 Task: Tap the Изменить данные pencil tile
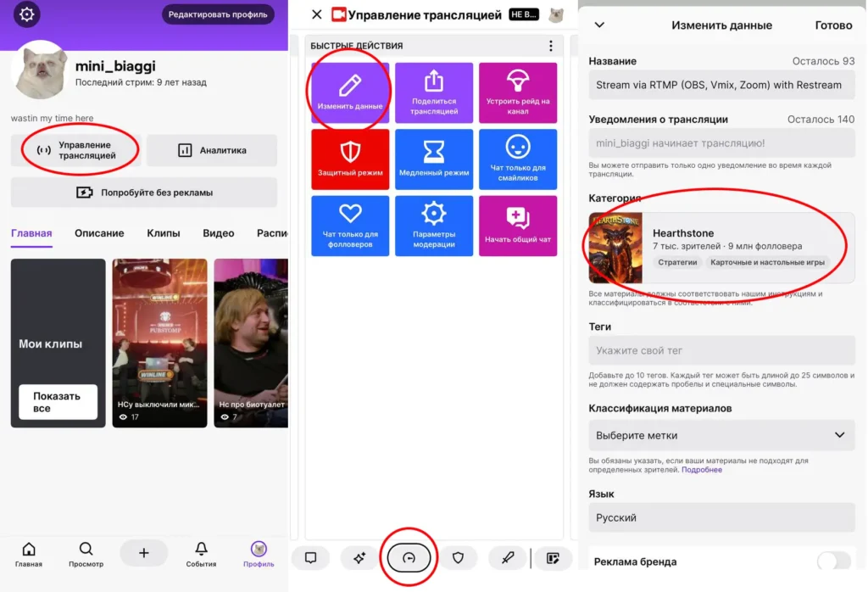coord(350,92)
